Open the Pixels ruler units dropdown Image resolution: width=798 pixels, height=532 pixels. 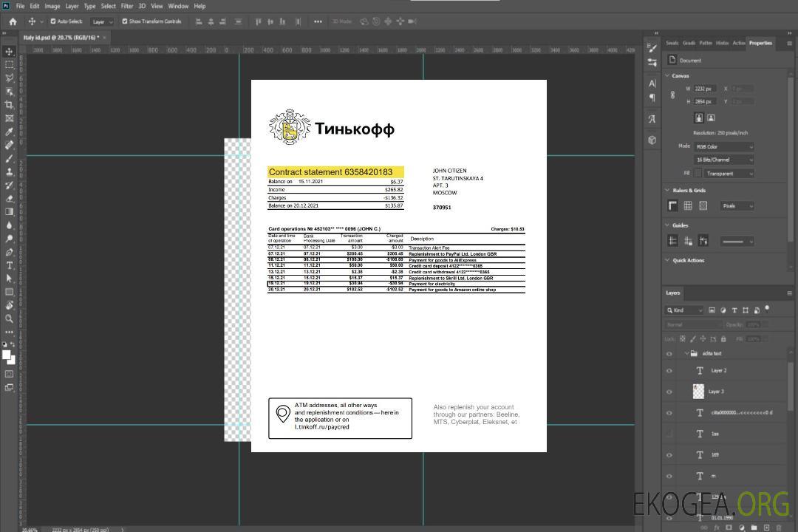click(737, 206)
